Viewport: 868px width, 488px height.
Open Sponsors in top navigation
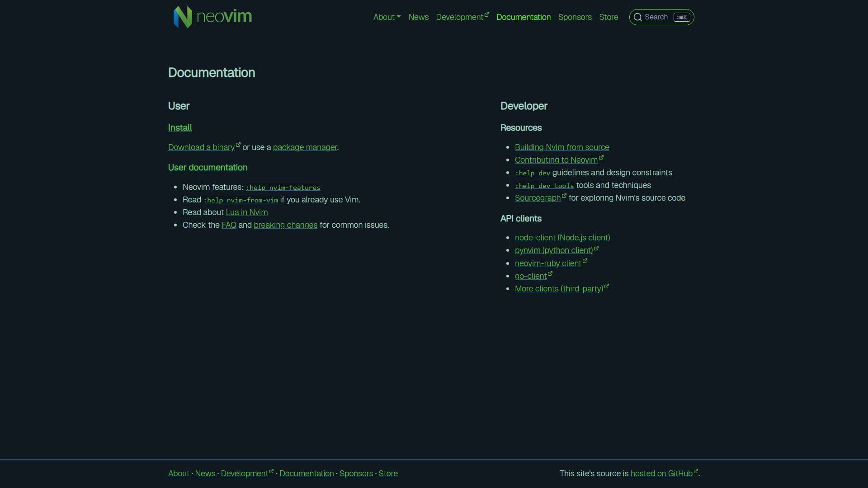pos(575,17)
